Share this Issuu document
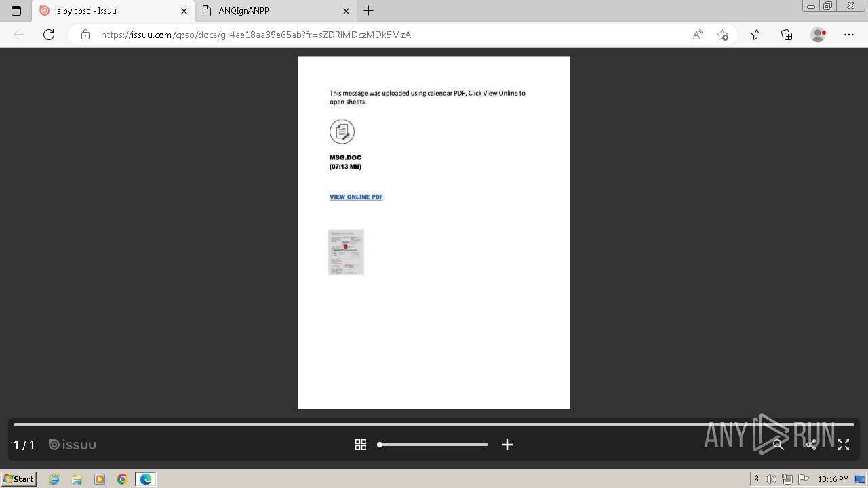Screen dimensions: 868x488 [x=811, y=445]
